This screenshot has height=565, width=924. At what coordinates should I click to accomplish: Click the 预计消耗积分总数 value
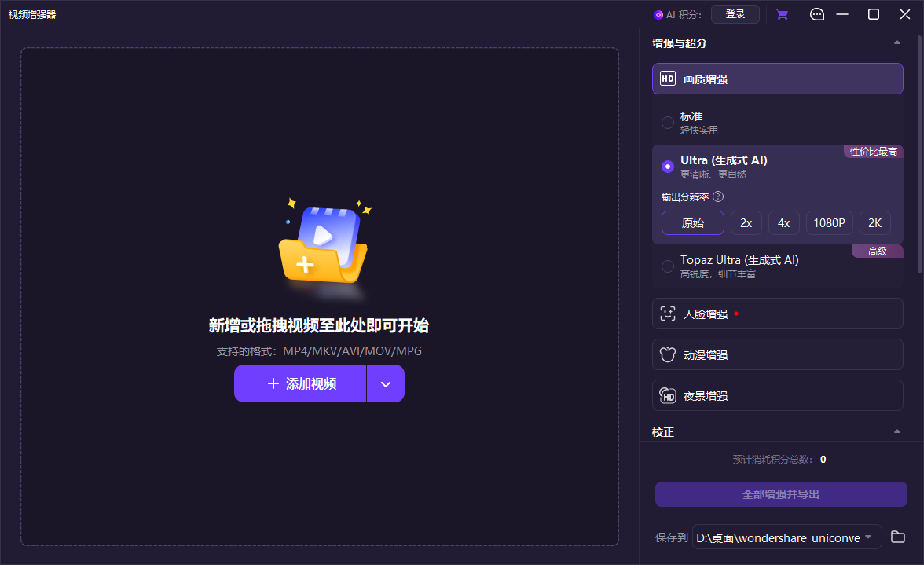coord(823,459)
